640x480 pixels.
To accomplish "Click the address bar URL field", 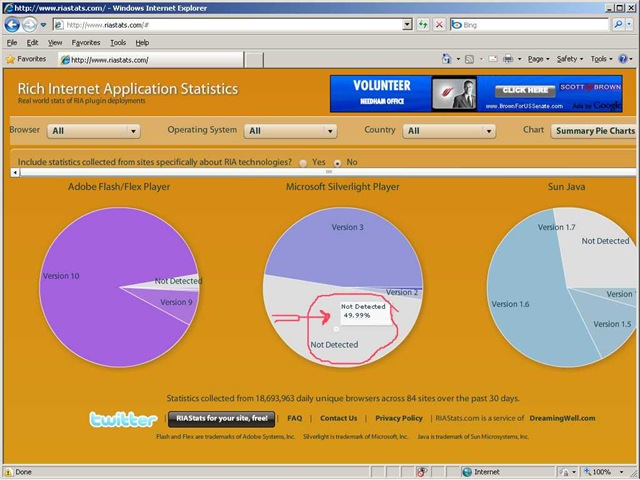I will [230, 24].
